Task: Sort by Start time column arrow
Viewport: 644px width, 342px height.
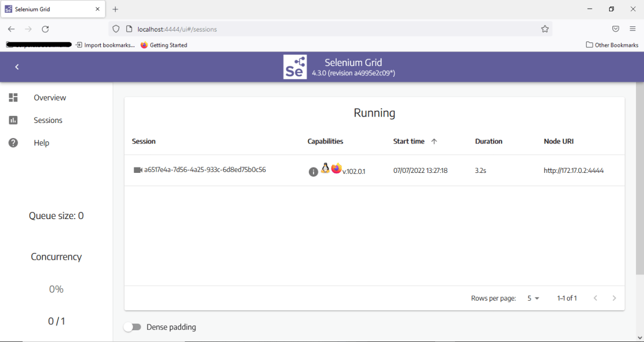Action: [x=434, y=141]
